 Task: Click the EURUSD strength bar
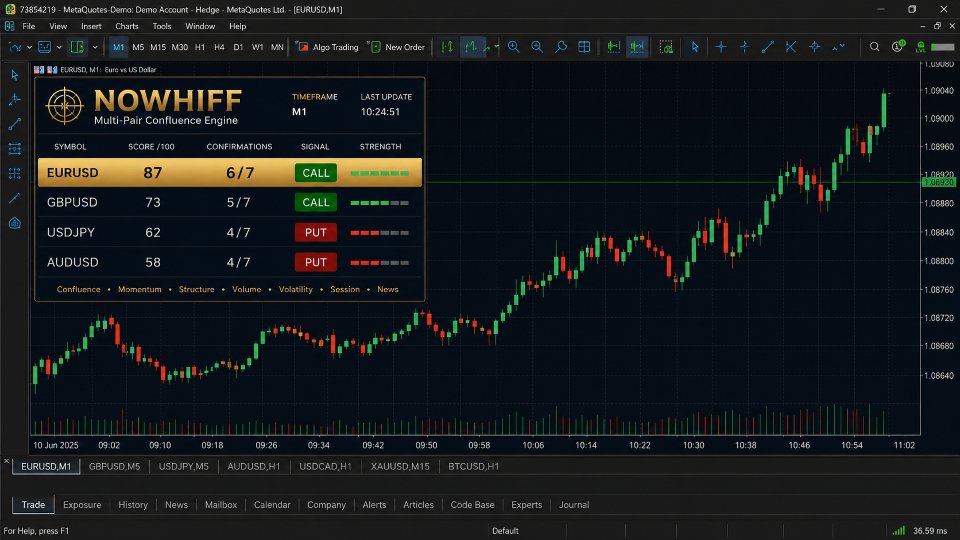click(x=380, y=173)
